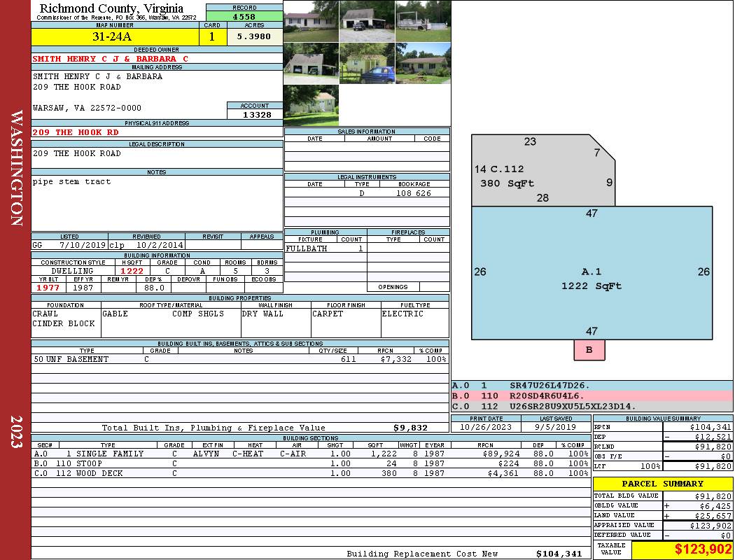Click the pink sketch code R20SD4R6U4L6.
This screenshot has width=735, height=560.
tap(547, 396)
